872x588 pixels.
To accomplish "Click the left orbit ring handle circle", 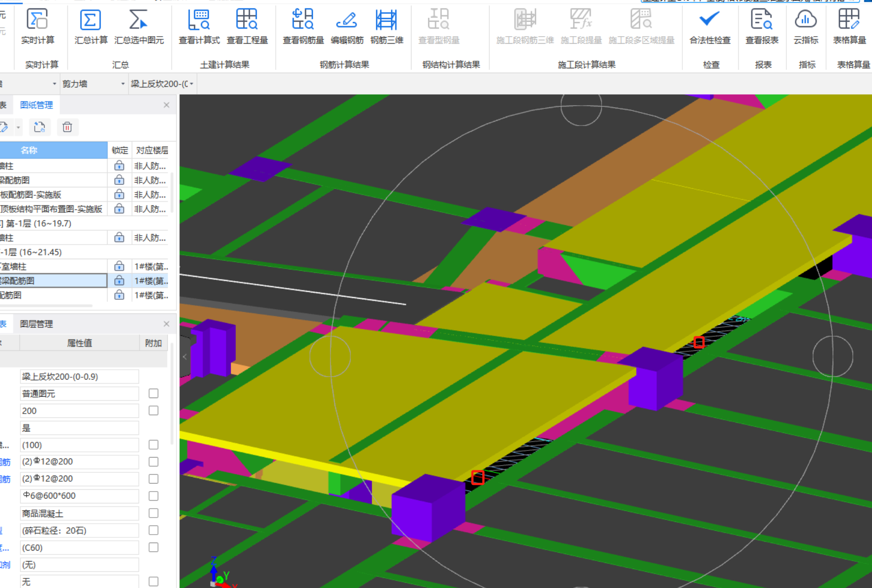I will [x=330, y=357].
